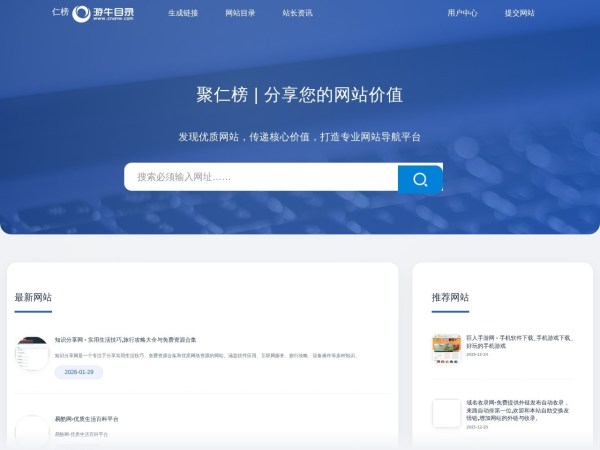
Task: Click the 知识分享网 site thumbnail
Action: [x=32, y=354]
